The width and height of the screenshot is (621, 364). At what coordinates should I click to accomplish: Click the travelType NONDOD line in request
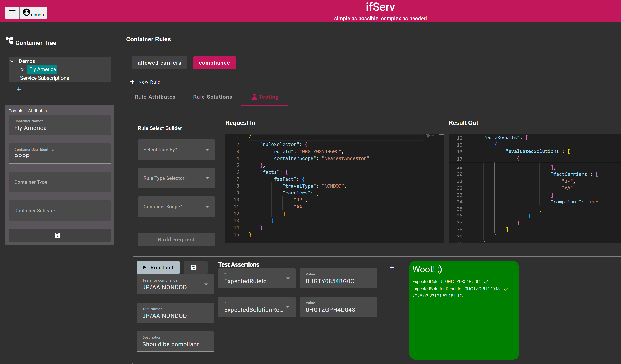(314, 186)
